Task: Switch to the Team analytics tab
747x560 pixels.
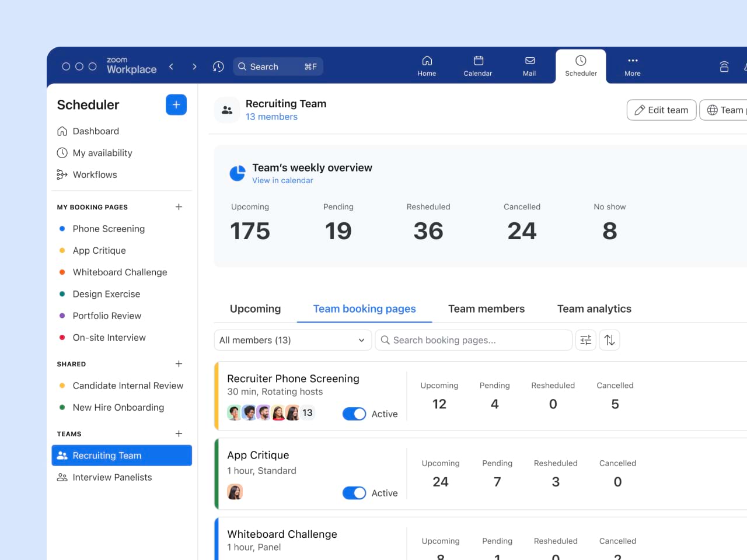Action: tap(594, 309)
